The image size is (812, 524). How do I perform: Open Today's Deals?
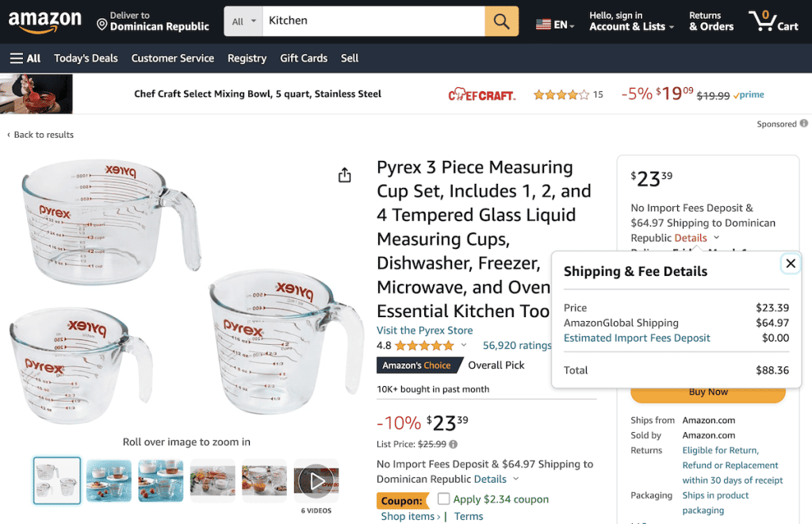coord(86,57)
